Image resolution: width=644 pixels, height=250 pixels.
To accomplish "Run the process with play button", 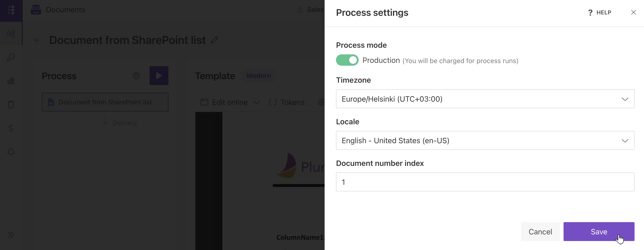I will click(159, 75).
